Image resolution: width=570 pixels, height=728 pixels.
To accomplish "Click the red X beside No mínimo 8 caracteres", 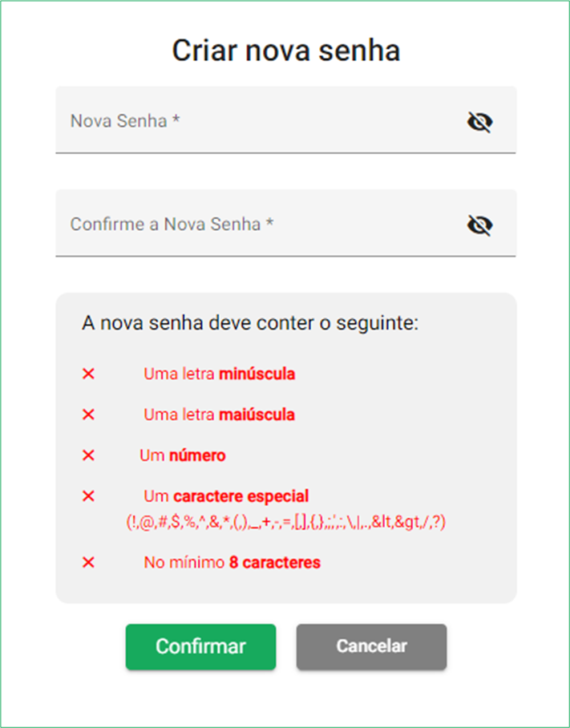I will (x=88, y=562).
